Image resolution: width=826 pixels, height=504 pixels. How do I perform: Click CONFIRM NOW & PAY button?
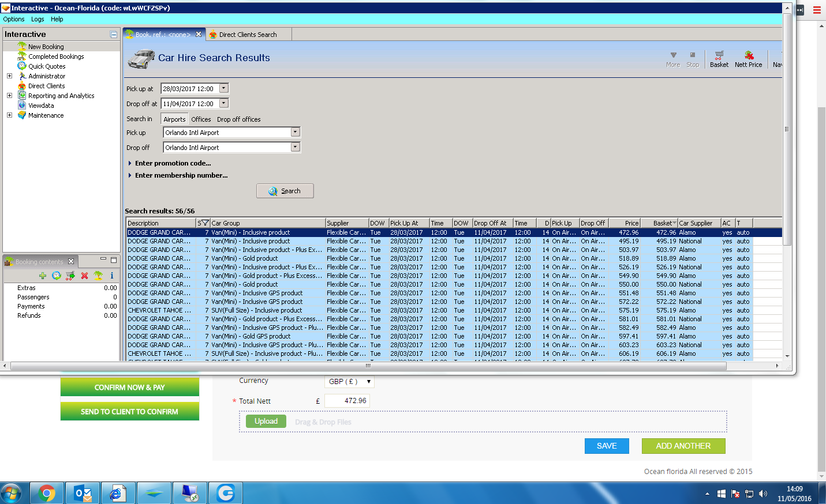(130, 388)
